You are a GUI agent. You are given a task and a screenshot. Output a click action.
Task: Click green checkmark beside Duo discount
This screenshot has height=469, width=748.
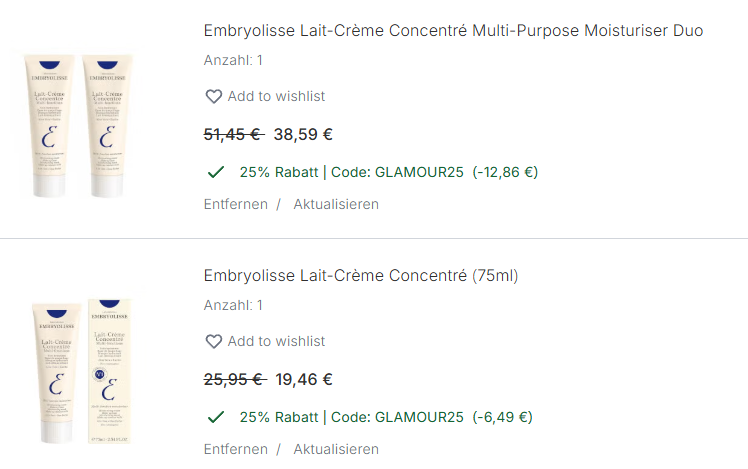[x=215, y=172]
